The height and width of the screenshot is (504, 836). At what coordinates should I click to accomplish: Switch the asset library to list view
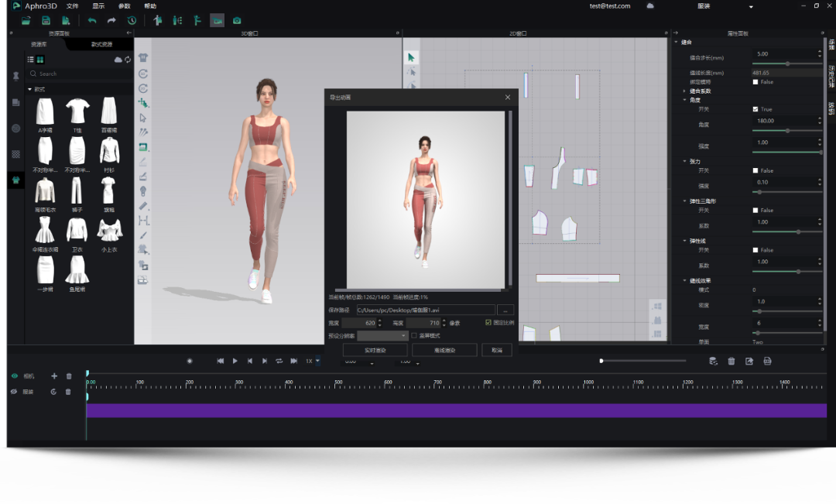[x=31, y=59]
